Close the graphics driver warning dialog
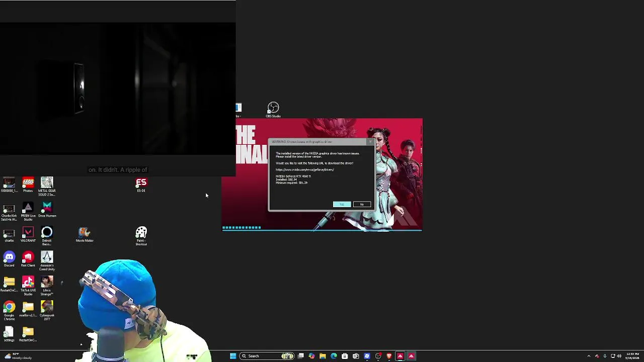 tap(371, 142)
